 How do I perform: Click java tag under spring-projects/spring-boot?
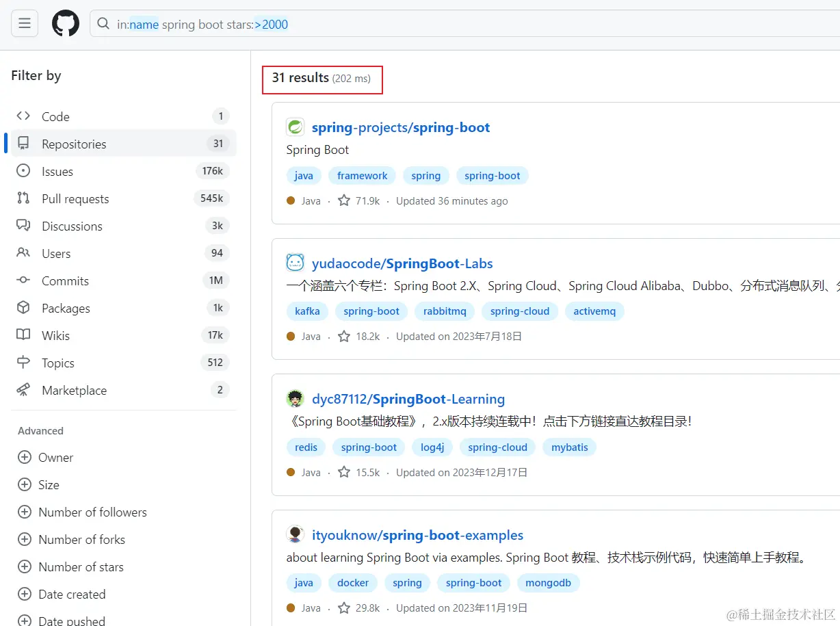tap(304, 176)
